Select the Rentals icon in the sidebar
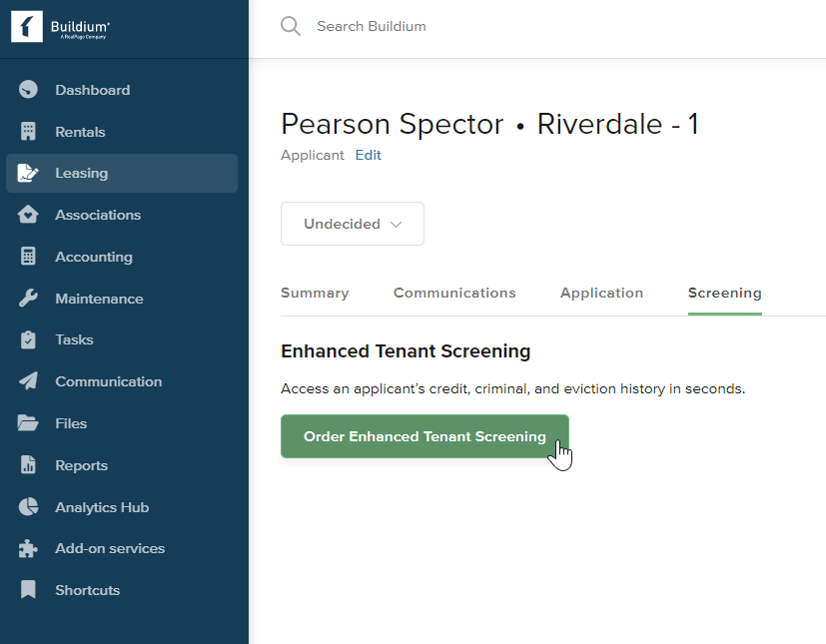The image size is (826, 644). pos(80,131)
